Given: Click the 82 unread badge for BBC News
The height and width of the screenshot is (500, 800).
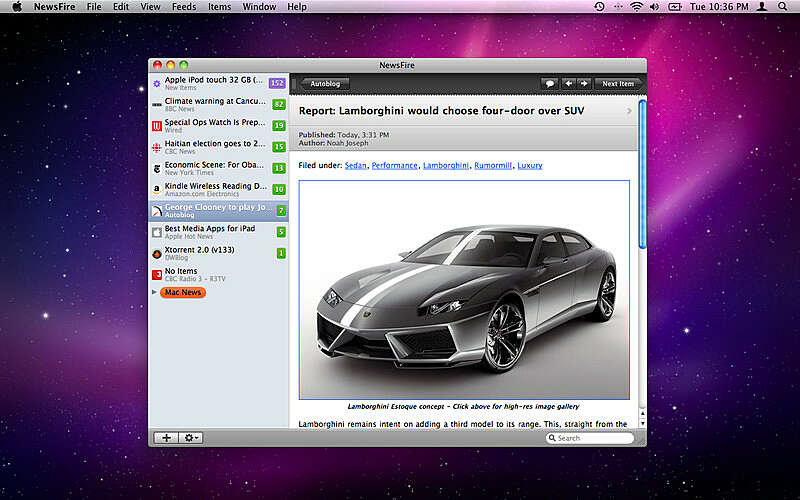Looking at the screenshot, I should [279, 105].
